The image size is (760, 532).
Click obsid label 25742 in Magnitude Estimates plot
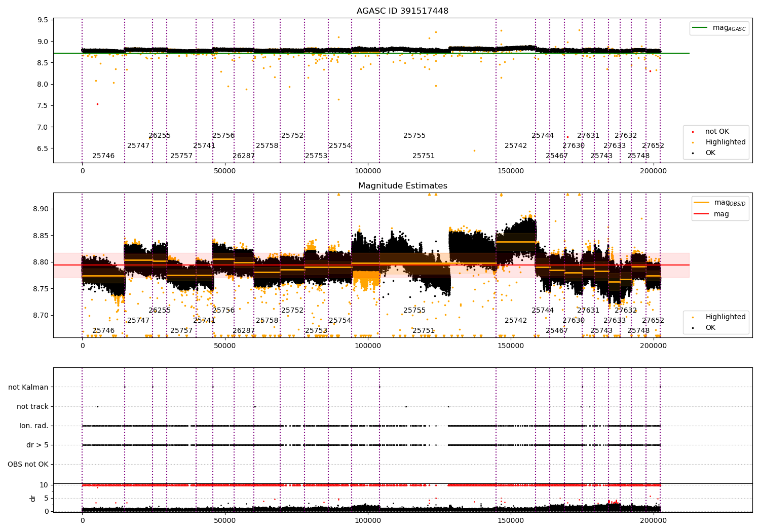(x=516, y=321)
